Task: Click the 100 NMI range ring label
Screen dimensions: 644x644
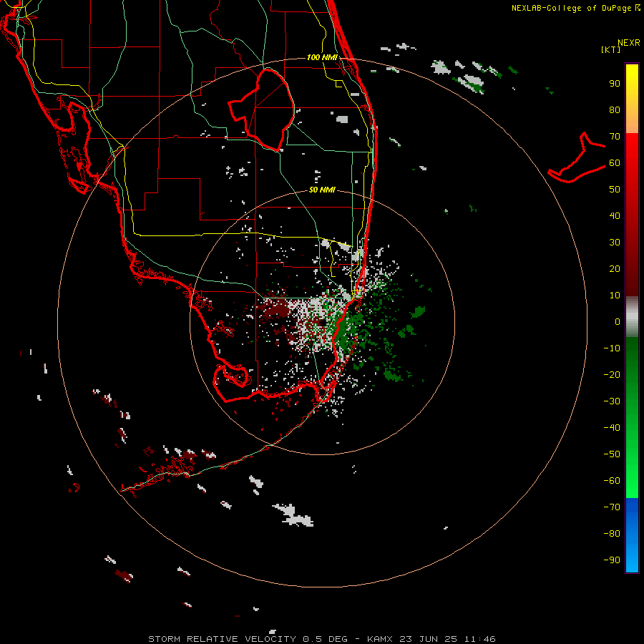Action: click(322, 57)
